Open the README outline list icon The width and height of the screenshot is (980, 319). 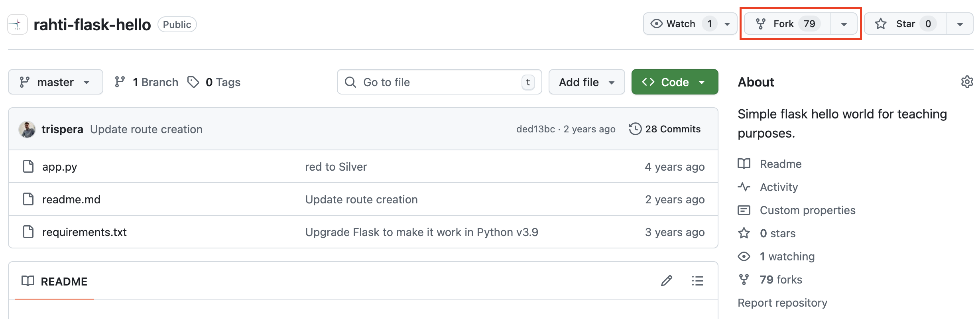coord(698,281)
